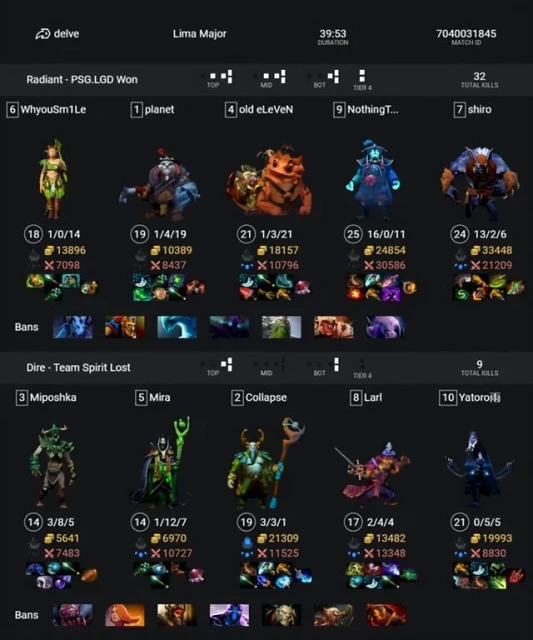The image size is (533, 640).
Task: Open player name Miposhka
Action: pyautogui.click(x=53, y=398)
